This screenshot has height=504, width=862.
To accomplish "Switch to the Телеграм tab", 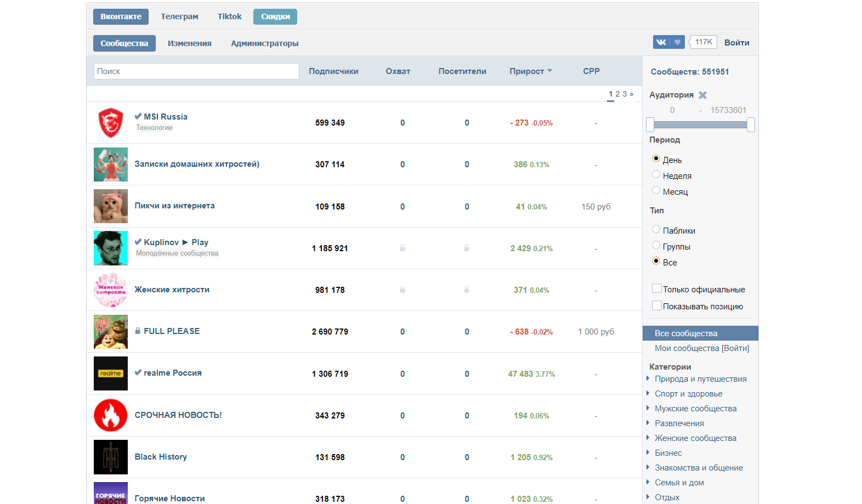I will point(179,16).
